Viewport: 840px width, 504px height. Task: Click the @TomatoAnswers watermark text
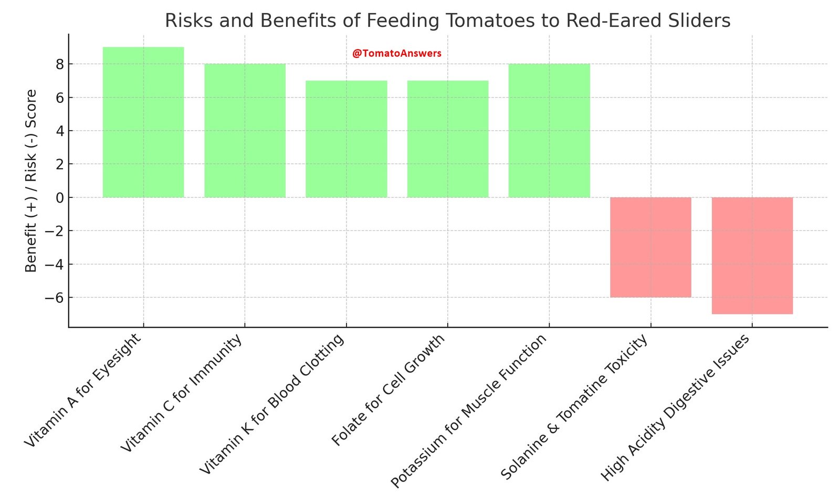(x=396, y=54)
